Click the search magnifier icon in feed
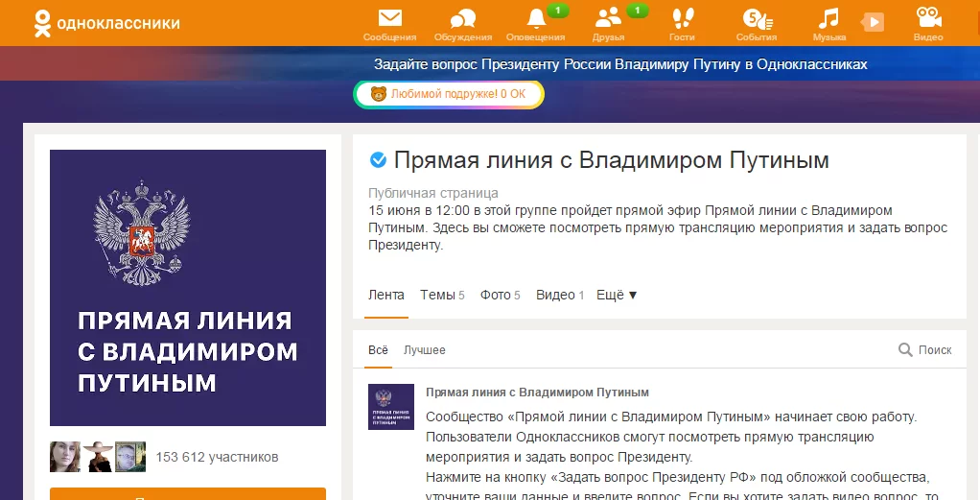 pos(905,350)
